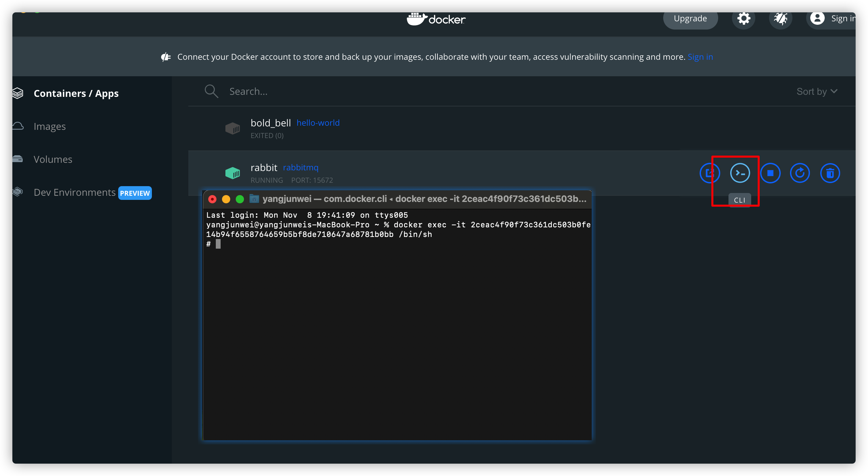Viewport: 868px width, 476px height.
Task: Restart the rabbit container
Action: [x=800, y=173]
